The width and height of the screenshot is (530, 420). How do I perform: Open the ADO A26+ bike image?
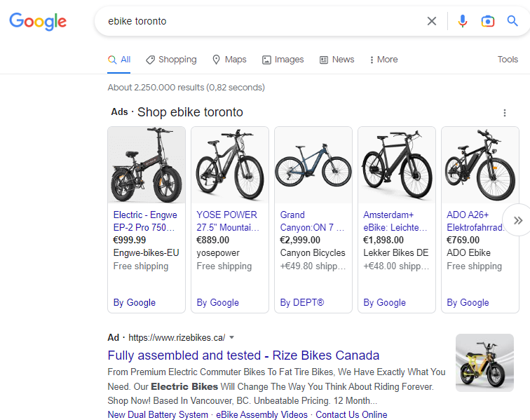(480, 165)
